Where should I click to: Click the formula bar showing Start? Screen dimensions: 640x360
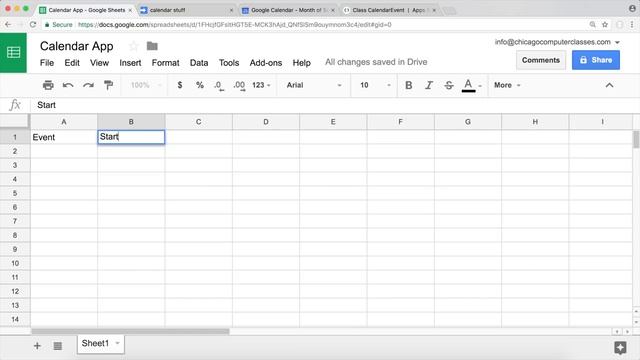(335, 105)
